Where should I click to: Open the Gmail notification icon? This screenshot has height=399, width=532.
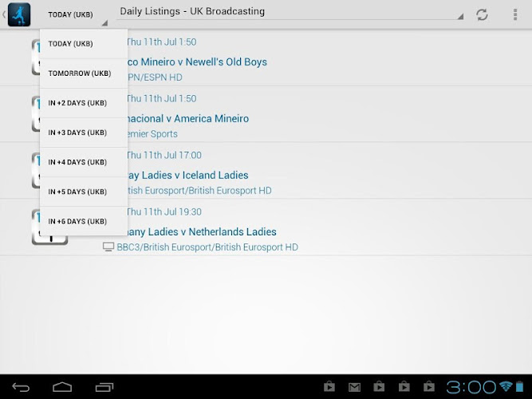(355, 387)
